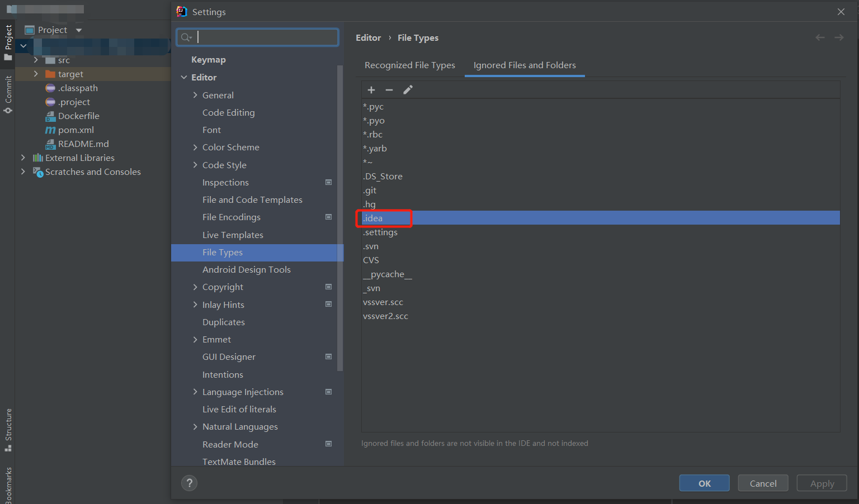Remove the selected ignored pattern
Screen dimensions: 859x504
coord(389,90)
